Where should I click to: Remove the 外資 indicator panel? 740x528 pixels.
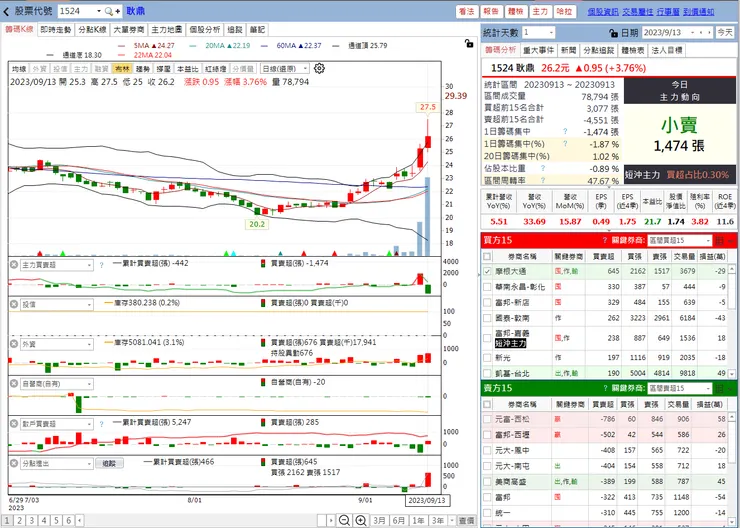pyautogui.click(x=14, y=344)
